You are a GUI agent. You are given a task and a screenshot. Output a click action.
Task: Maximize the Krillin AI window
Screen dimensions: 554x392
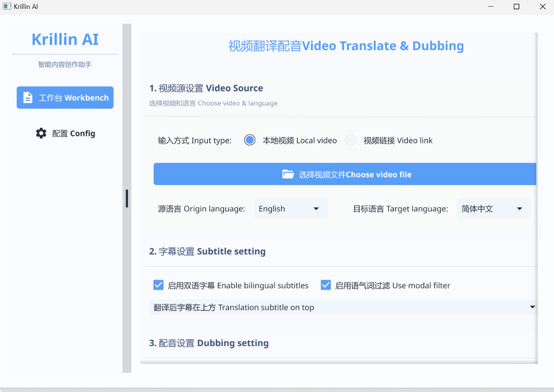click(516, 7)
